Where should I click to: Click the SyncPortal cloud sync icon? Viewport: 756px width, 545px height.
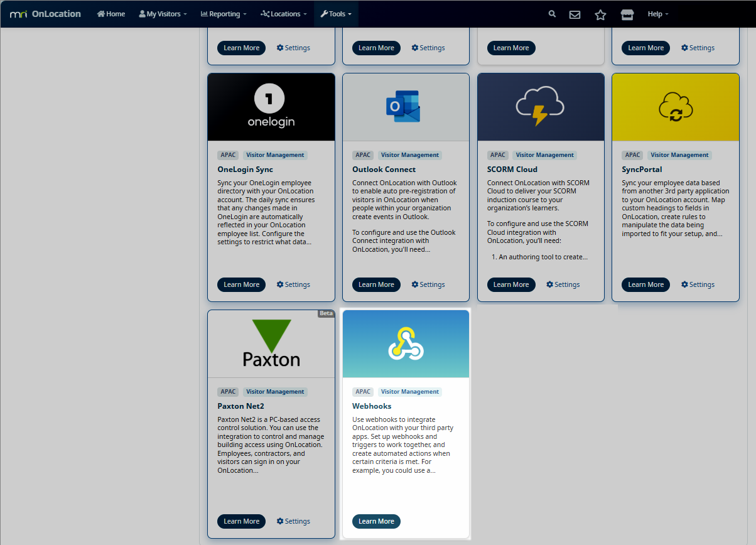tap(676, 107)
